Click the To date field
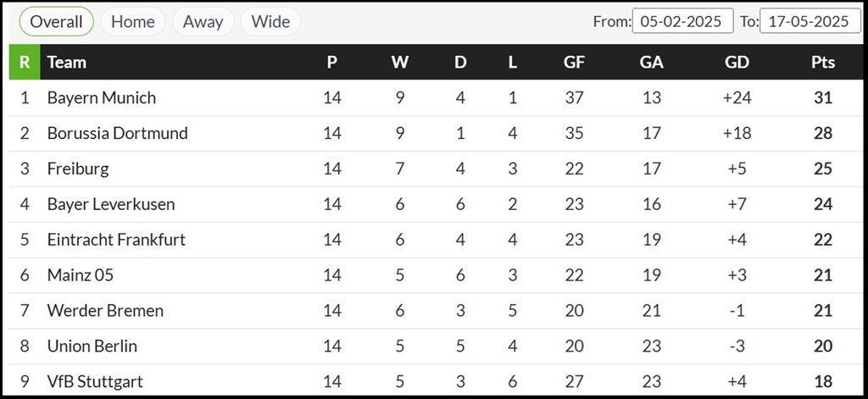Viewport: 868px width, 399px height. [x=810, y=21]
